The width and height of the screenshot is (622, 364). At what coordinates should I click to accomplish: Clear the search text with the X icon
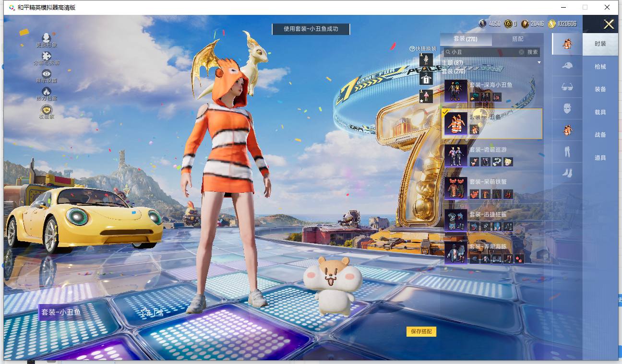(x=521, y=52)
